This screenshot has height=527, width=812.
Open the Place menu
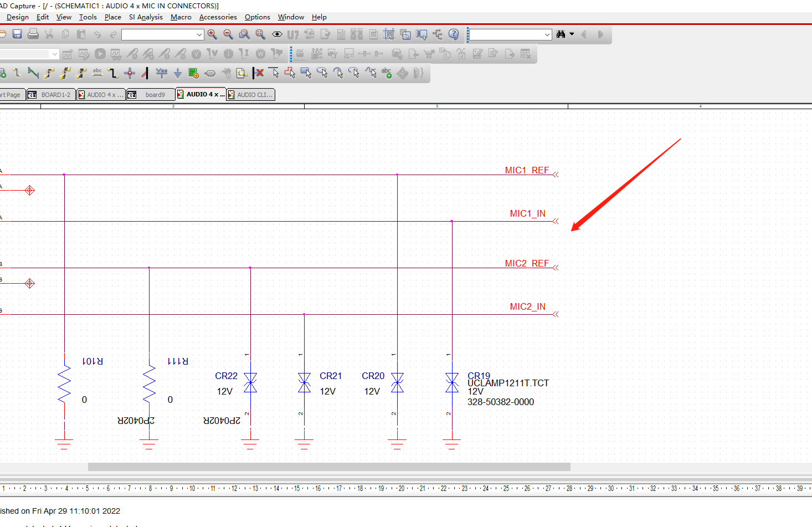pos(112,17)
